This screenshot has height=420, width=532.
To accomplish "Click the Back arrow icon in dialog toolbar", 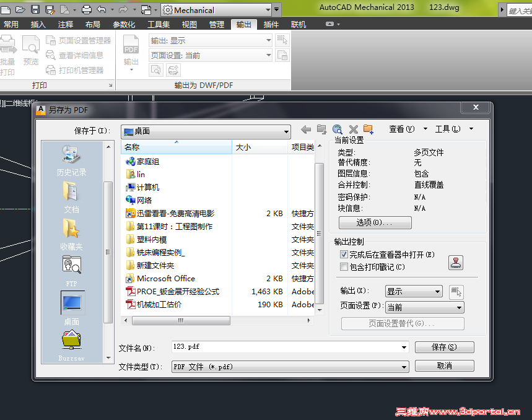I will click(x=306, y=129).
